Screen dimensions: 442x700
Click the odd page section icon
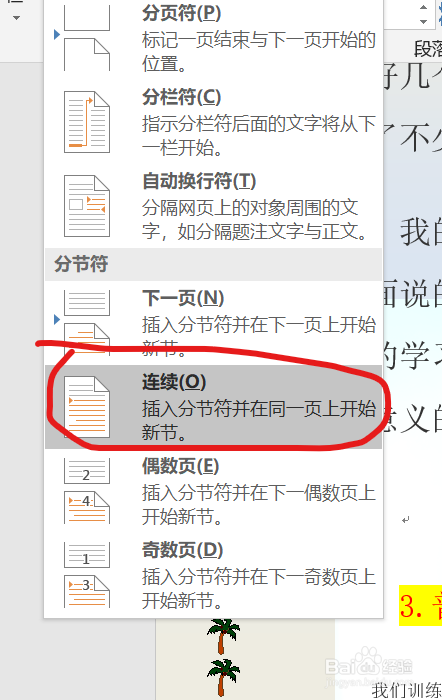[87, 575]
